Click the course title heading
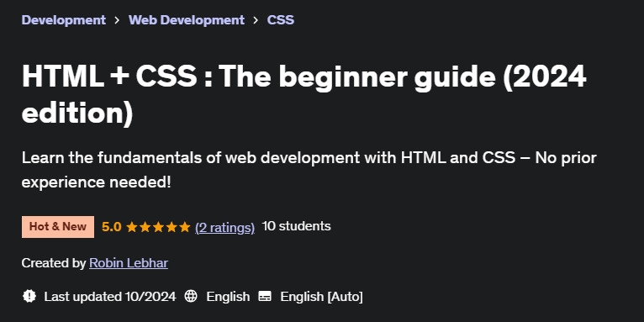This screenshot has height=322, width=644. click(x=304, y=94)
